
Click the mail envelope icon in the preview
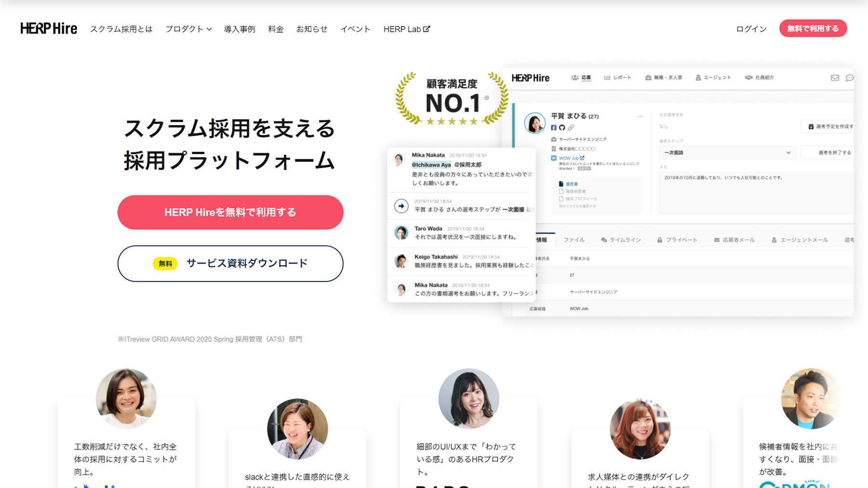coord(835,78)
